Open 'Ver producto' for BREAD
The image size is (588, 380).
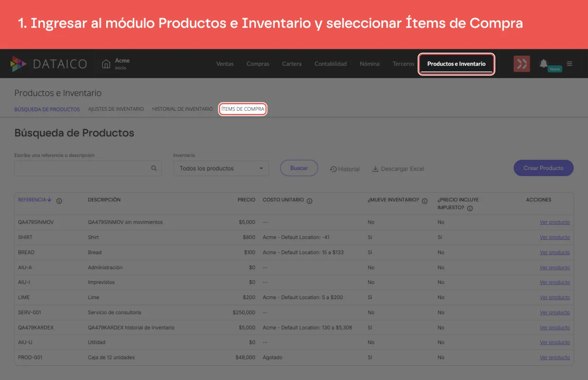(x=555, y=253)
